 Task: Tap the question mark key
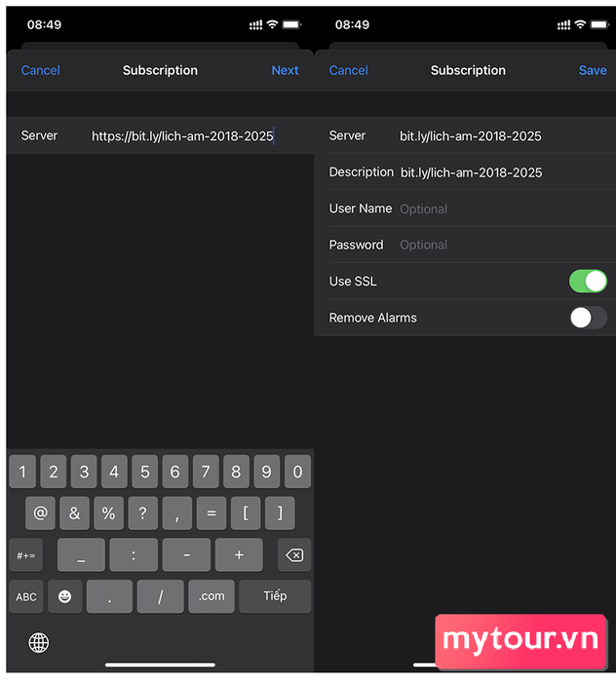point(142,513)
